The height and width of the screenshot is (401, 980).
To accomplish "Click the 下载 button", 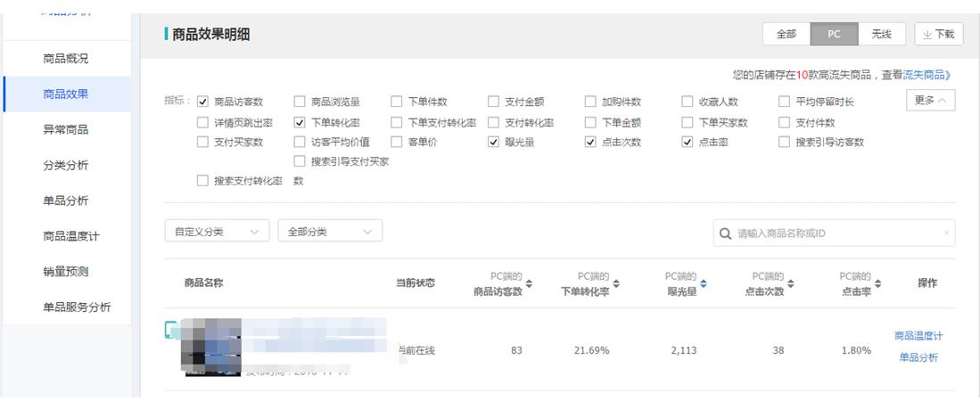I will (939, 34).
